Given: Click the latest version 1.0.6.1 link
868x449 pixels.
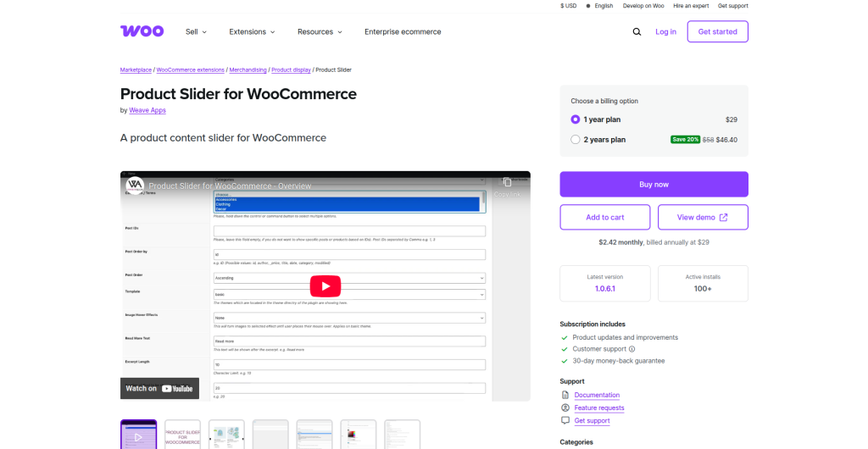Looking at the screenshot, I should click(x=604, y=289).
